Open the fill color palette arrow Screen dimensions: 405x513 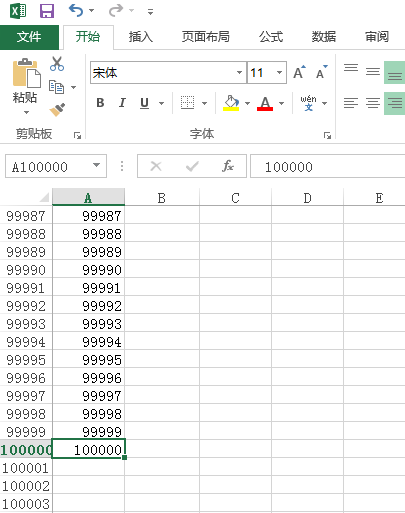[247, 103]
